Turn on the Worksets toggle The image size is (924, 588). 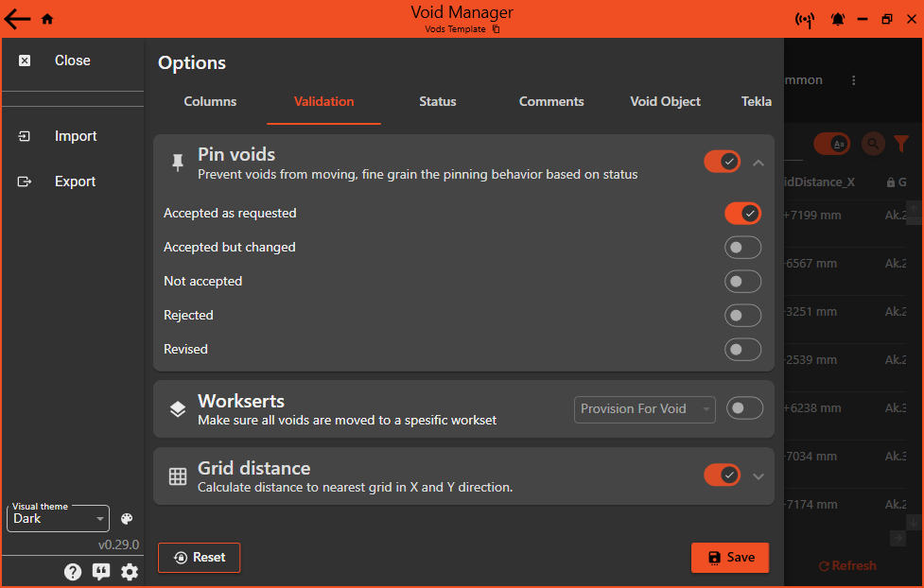point(744,408)
